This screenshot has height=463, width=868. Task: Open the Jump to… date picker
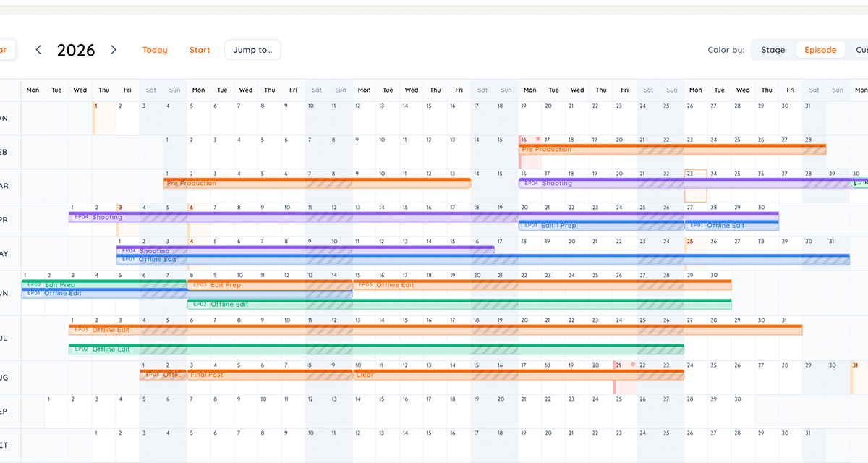pyautogui.click(x=252, y=50)
